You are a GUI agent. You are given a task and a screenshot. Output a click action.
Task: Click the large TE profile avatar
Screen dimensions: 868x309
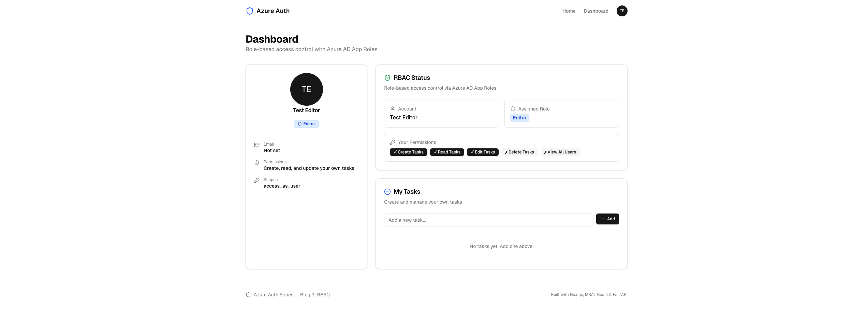pos(306,89)
